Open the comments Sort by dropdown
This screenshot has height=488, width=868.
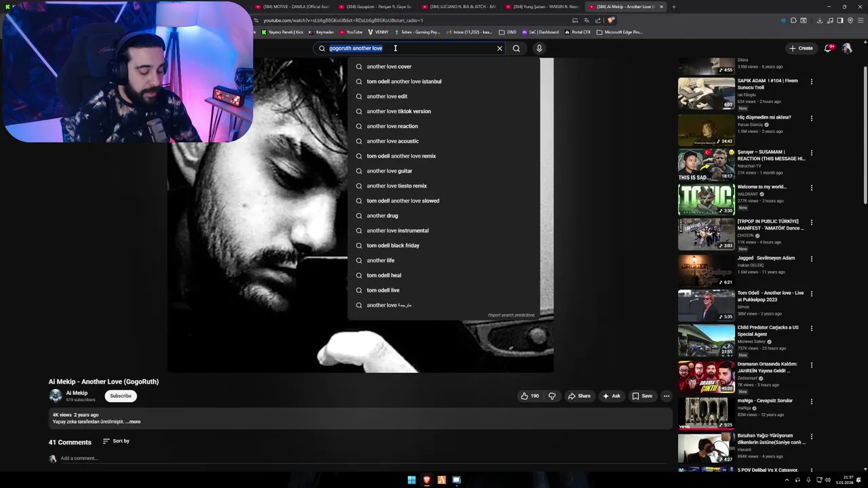[116, 441]
